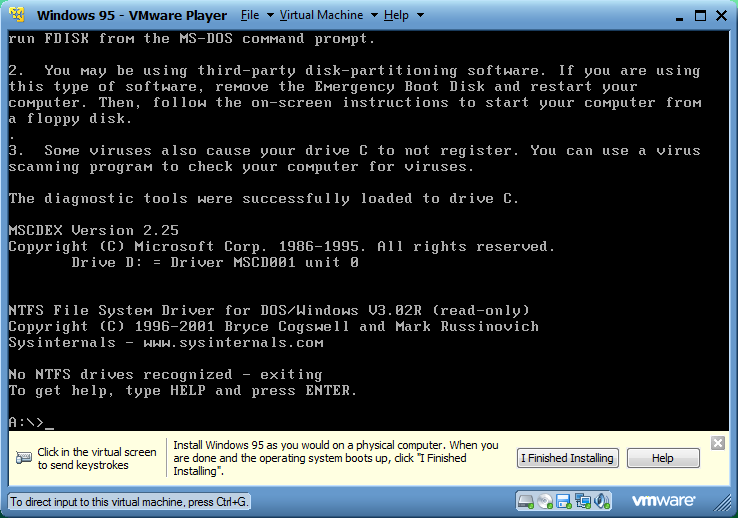Screen dimensions: 738x518
Task: Click keyboard icon beside the keystrokes hint
Action: pyautogui.click(x=24, y=458)
